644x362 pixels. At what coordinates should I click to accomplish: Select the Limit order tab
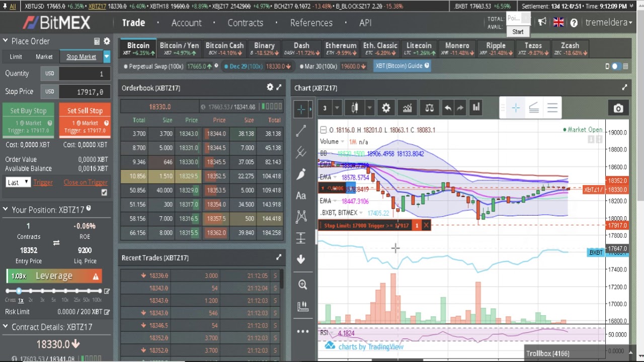click(16, 57)
